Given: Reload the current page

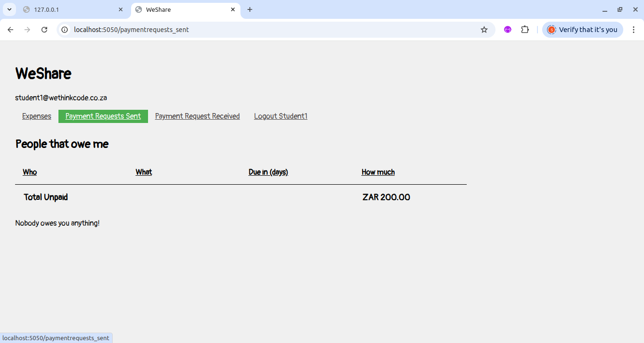Looking at the screenshot, I should pyautogui.click(x=44, y=29).
